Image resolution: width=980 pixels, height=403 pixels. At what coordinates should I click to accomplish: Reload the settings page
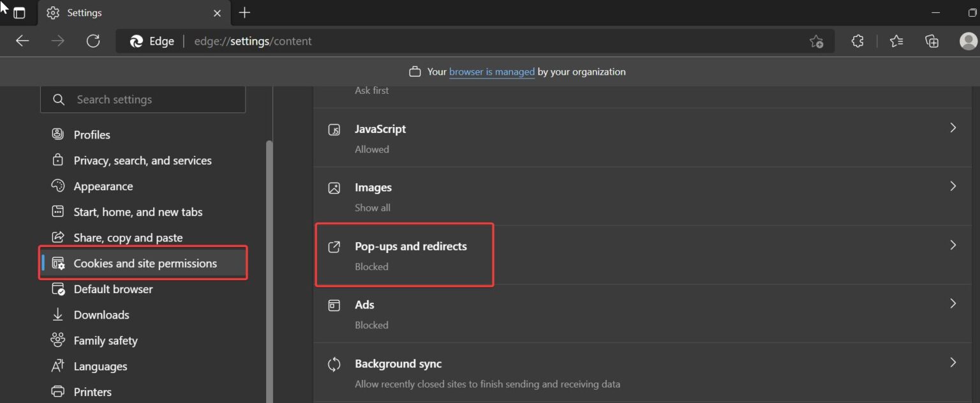[93, 40]
